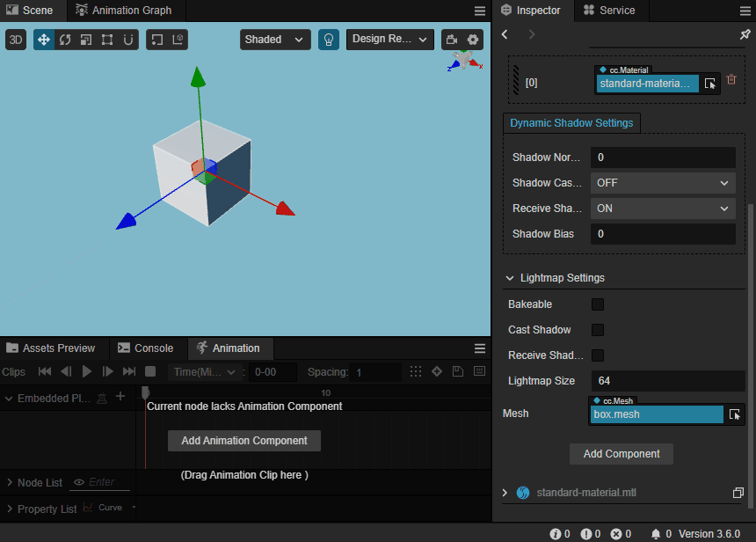Select the Rect transform tool
Screen dimensions: 756x542
coord(107,40)
